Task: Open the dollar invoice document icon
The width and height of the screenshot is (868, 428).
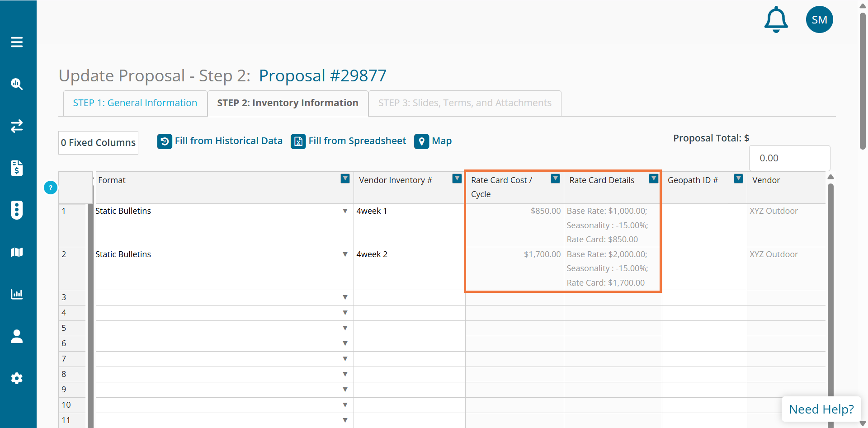Action: tap(17, 168)
